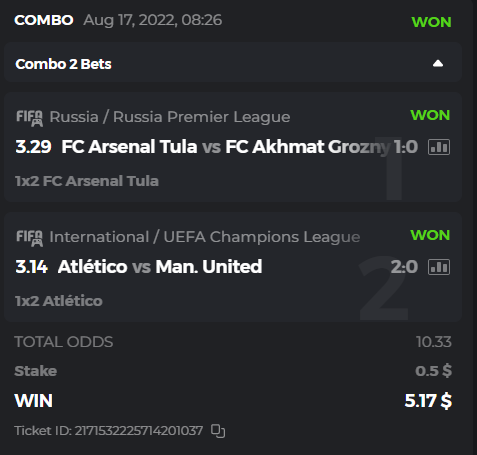Viewport: 477px width, 455px height.
Task: Click the 1:0 score result
Action: (x=406, y=147)
